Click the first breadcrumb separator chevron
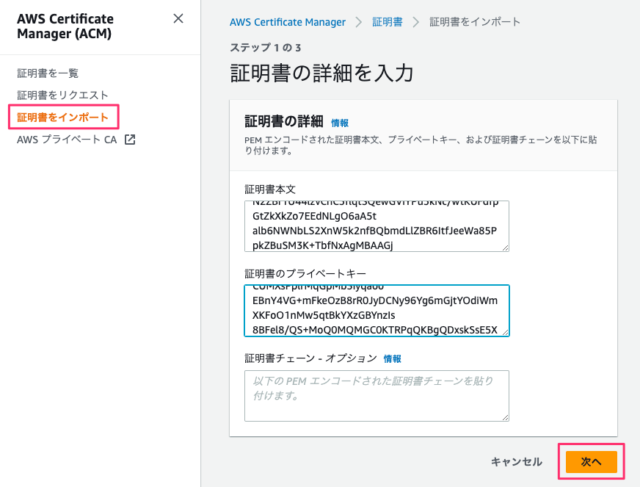The height and width of the screenshot is (487, 640). point(358,22)
